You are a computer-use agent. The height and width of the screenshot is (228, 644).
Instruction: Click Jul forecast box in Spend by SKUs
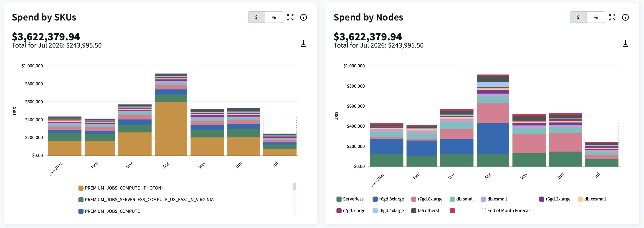pyautogui.click(x=280, y=124)
